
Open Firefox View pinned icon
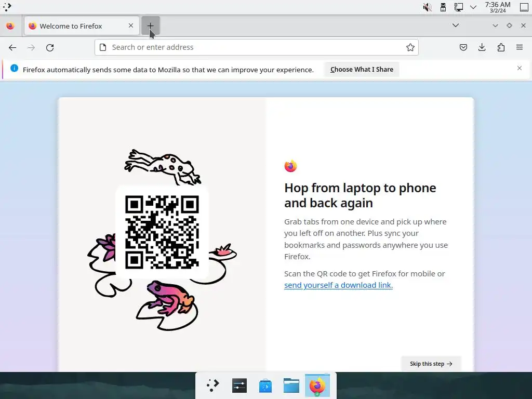[10, 26]
